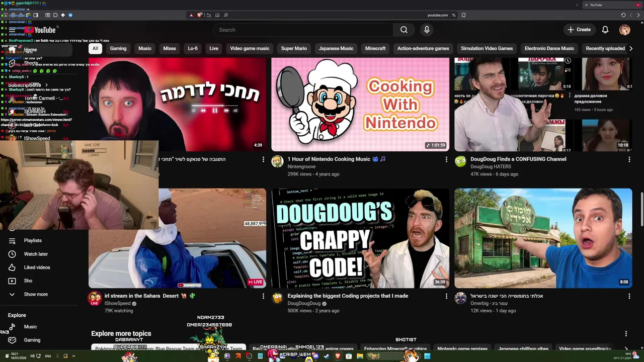Select the Minecraft filter chip

point(375,48)
